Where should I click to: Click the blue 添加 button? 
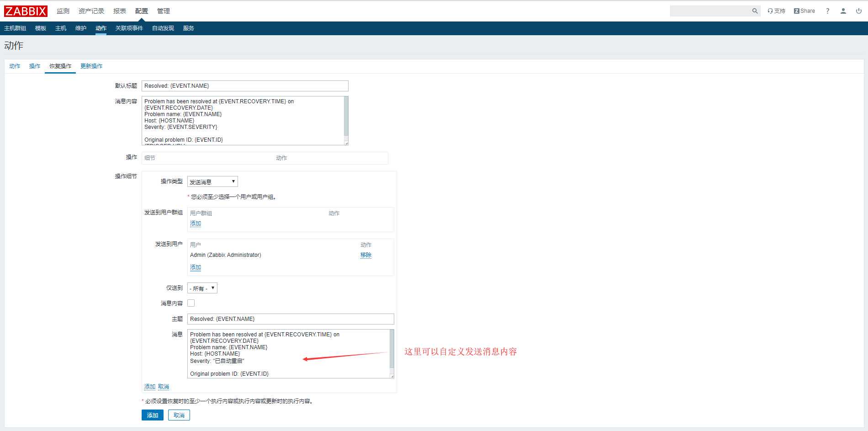coord(153,415)
